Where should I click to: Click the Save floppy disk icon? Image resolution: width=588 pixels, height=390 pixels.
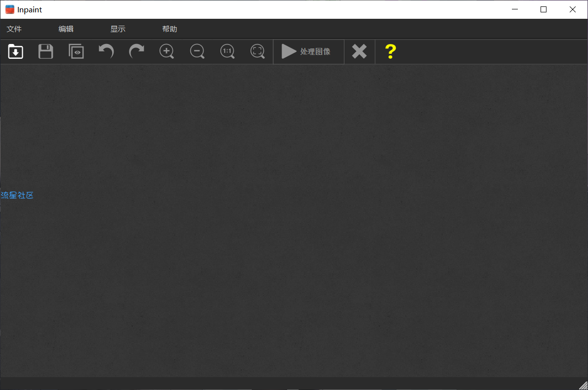point(46,51)
